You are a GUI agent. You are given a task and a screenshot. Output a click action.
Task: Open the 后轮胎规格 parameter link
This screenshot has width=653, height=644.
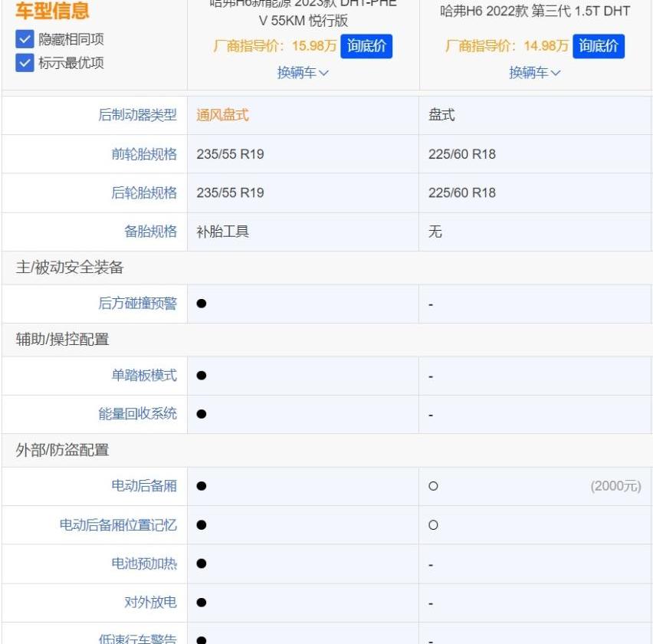coord(144,193)
